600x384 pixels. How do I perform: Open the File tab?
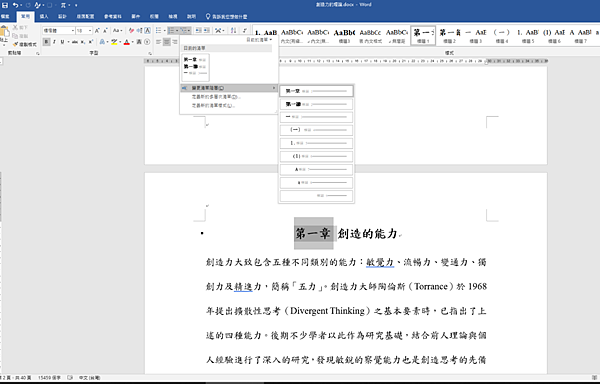pyautogui.click(x=5, y=16)
